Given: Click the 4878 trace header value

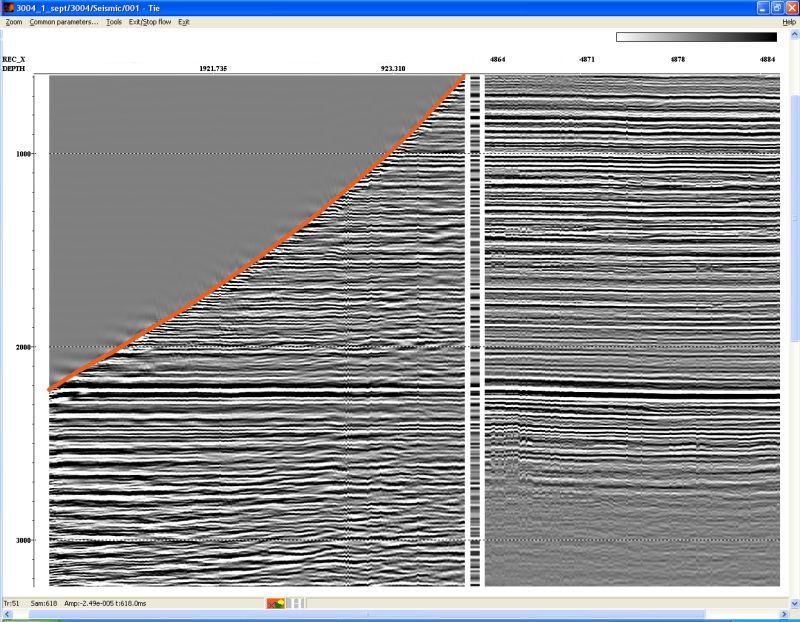Looking at the screenshot, I should tap(678, 59).
